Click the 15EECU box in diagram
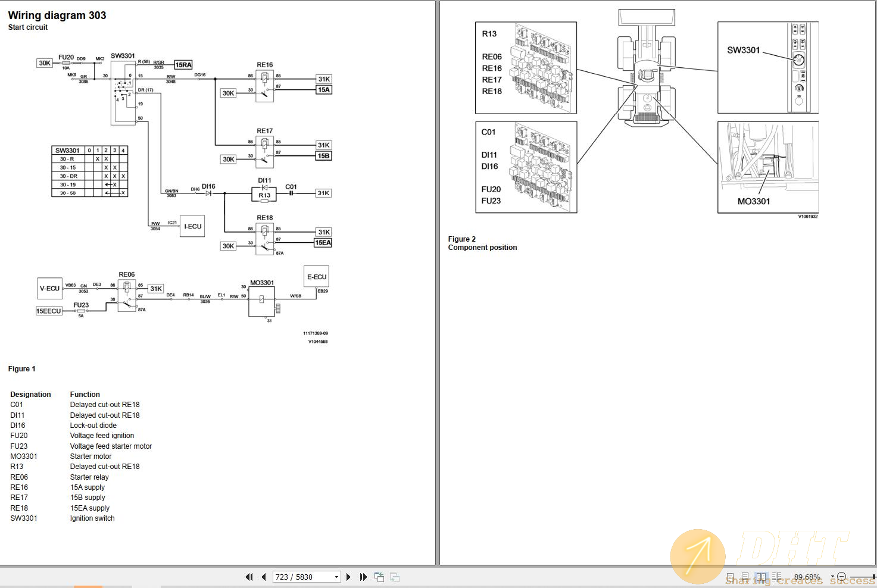The width and height of the screenshot is (877, 588). click(49, 311)
